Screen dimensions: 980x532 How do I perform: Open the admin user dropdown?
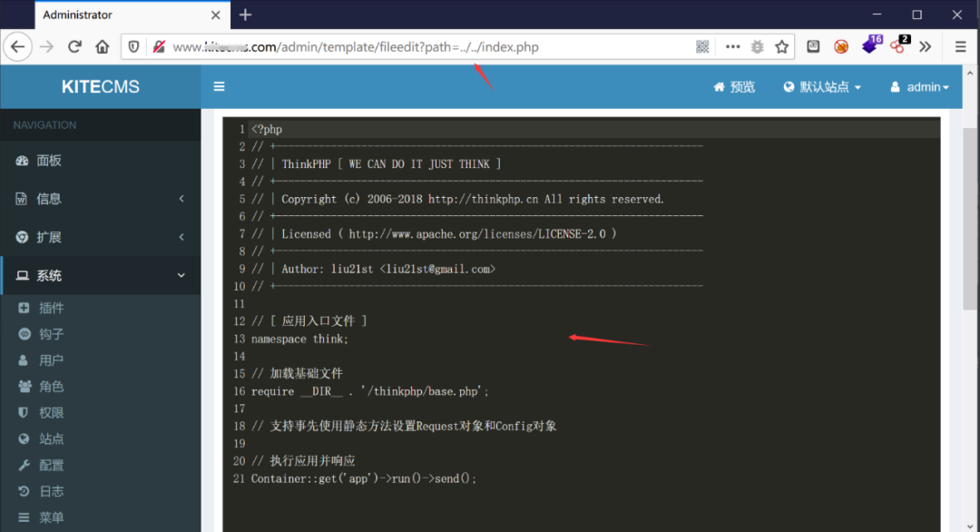pos(919,87)
